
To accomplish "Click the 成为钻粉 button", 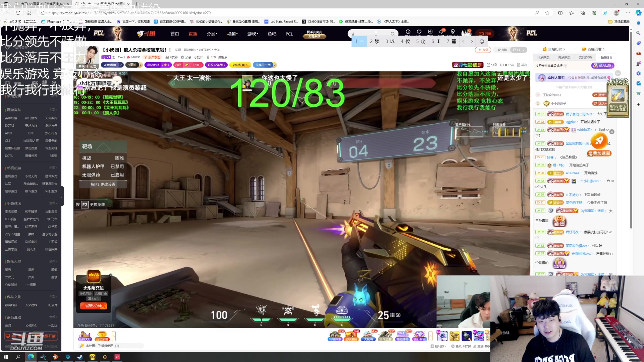I will 603,66.
